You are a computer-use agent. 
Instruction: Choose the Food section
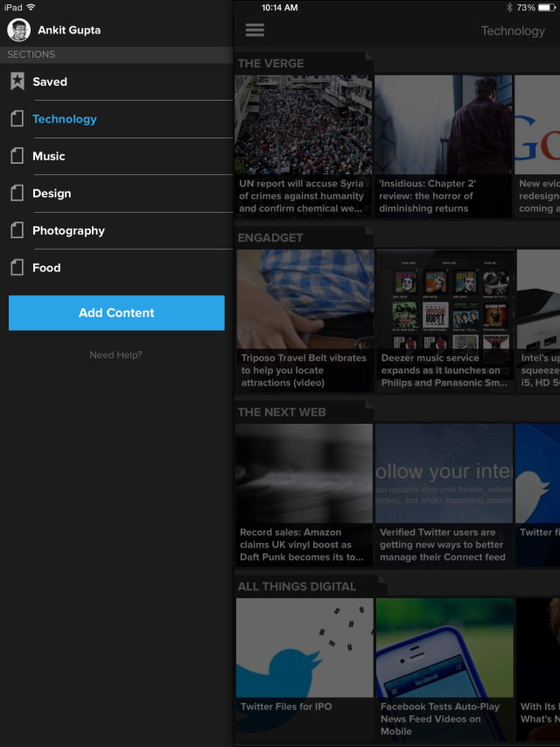coord(116,267)
